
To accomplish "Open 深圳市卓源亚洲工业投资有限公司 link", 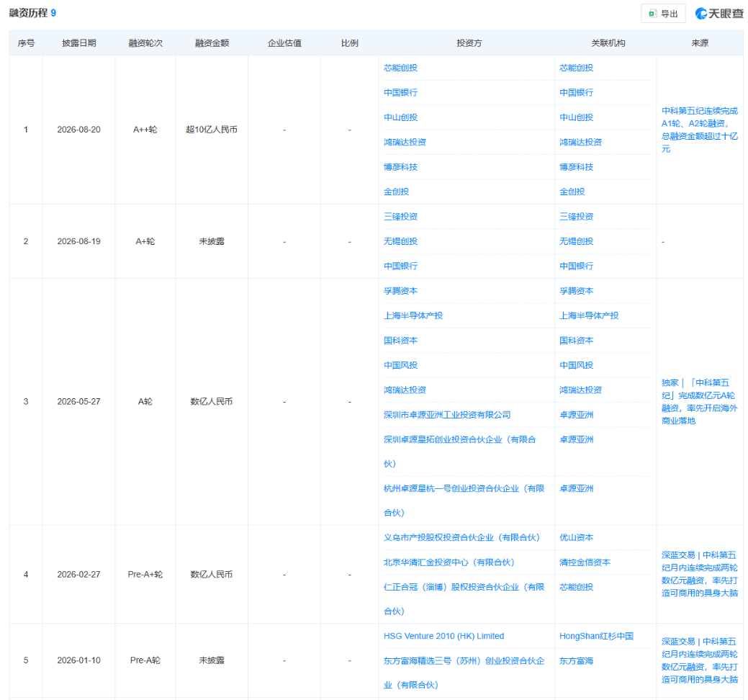I will pos(447,415).
